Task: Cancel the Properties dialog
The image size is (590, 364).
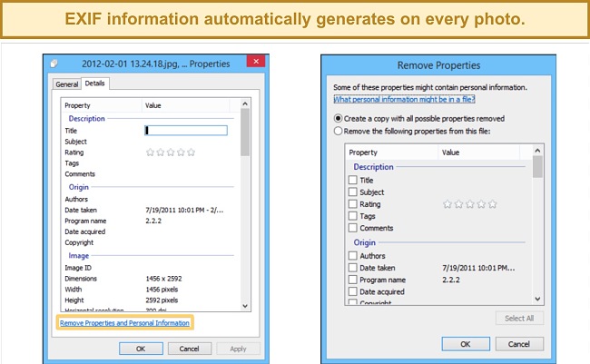Action: coord(190,349)
